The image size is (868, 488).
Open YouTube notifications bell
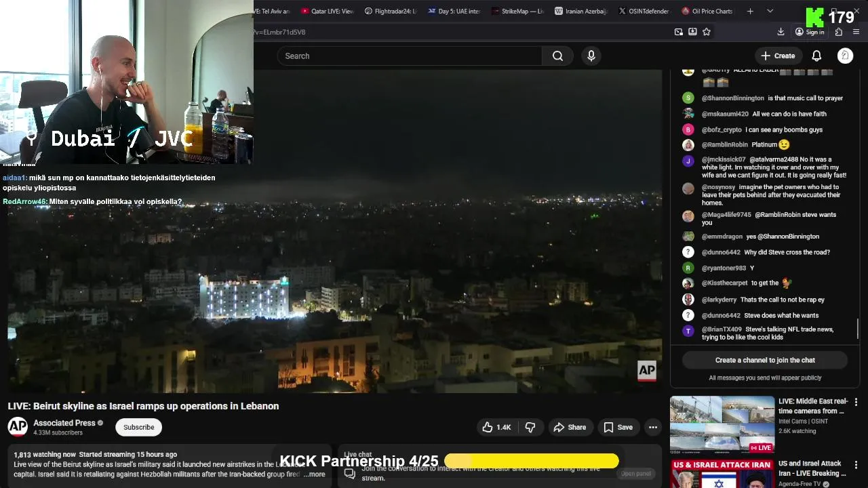pyautogui.click(x=816, y=56)
